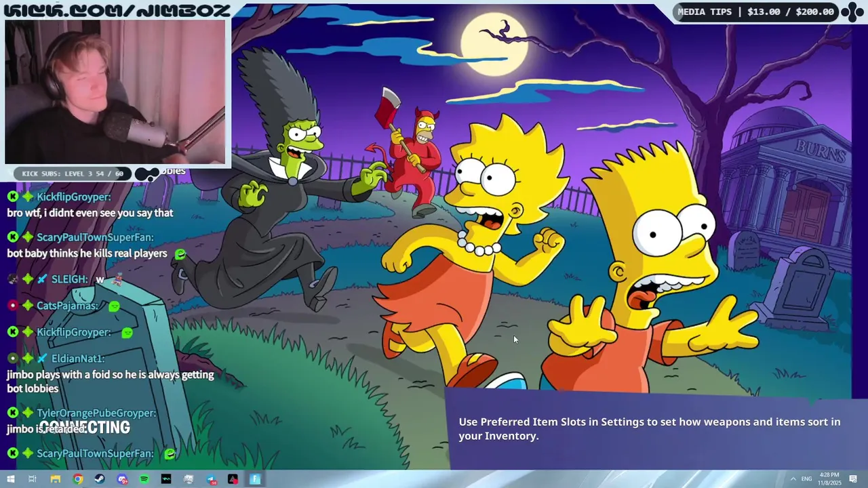This screenshot has width=868, height=488.
Task: Select TylerOrangePubeGroyper username in chat
Action: [x=96, y=413]
